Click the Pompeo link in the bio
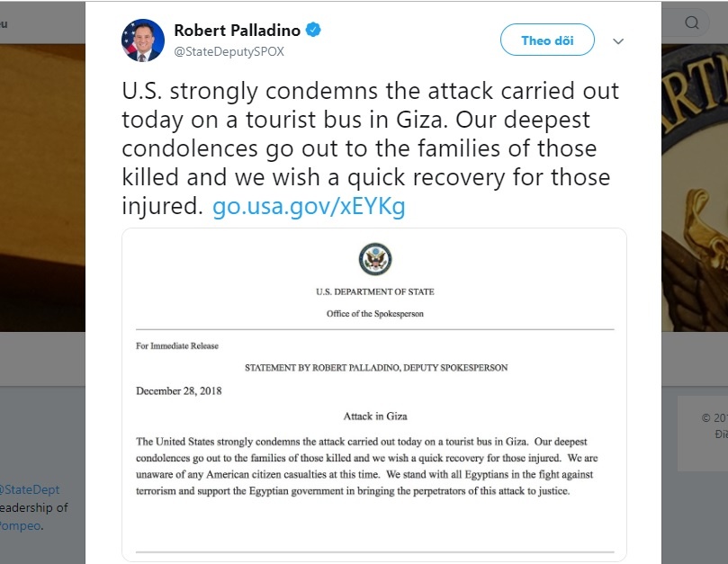The height and width of the screenshot is (564, 728). [x=20, y=525]
